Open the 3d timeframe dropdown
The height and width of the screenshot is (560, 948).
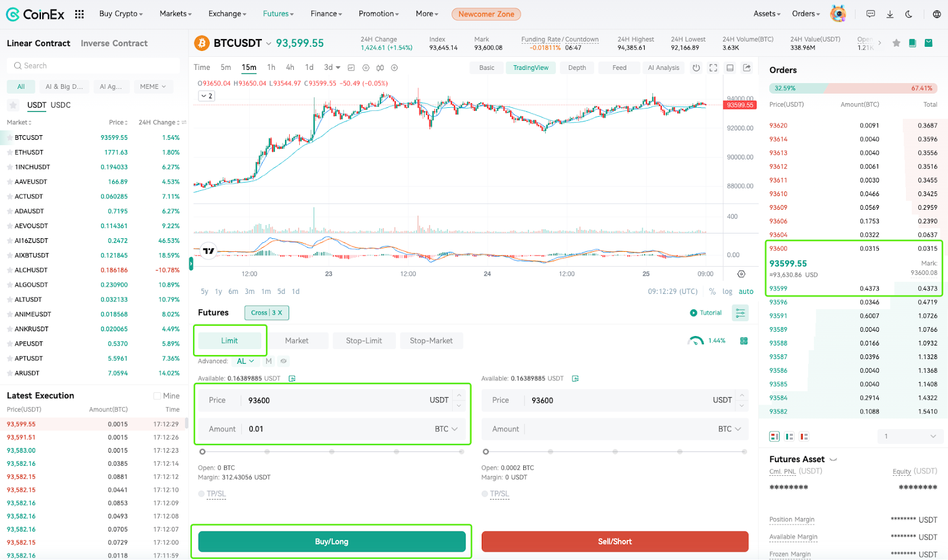coord(332,68)
